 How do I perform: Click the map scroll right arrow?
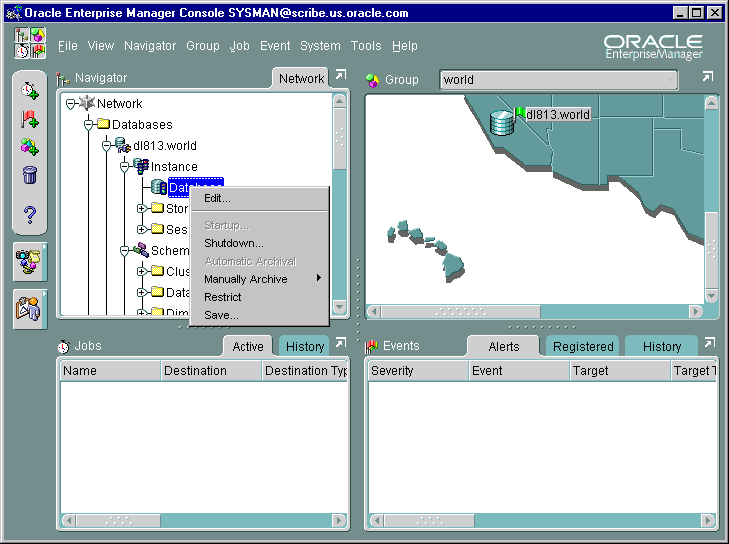(696, 311)
